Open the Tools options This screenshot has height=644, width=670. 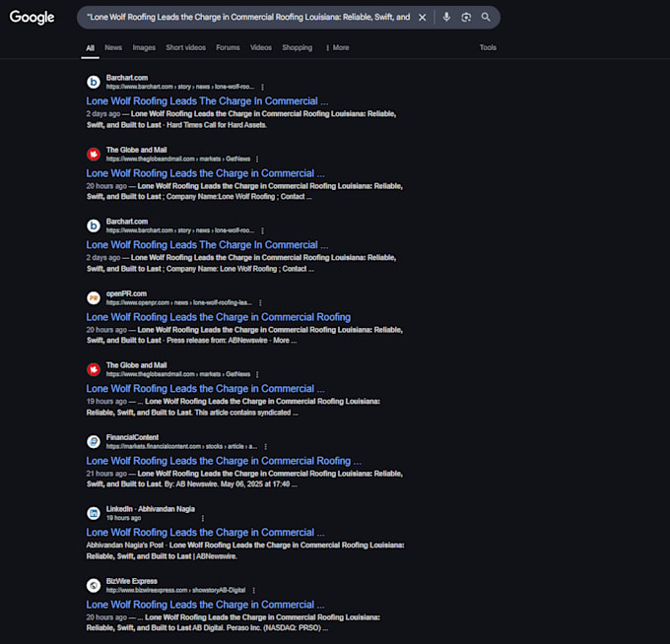point(488,47)
